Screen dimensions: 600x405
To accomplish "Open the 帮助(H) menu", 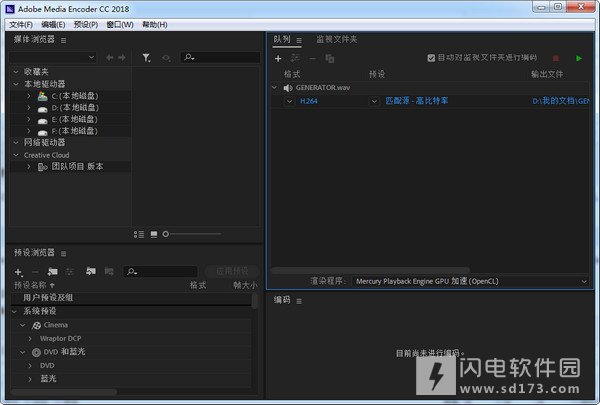I will [155, 25].
